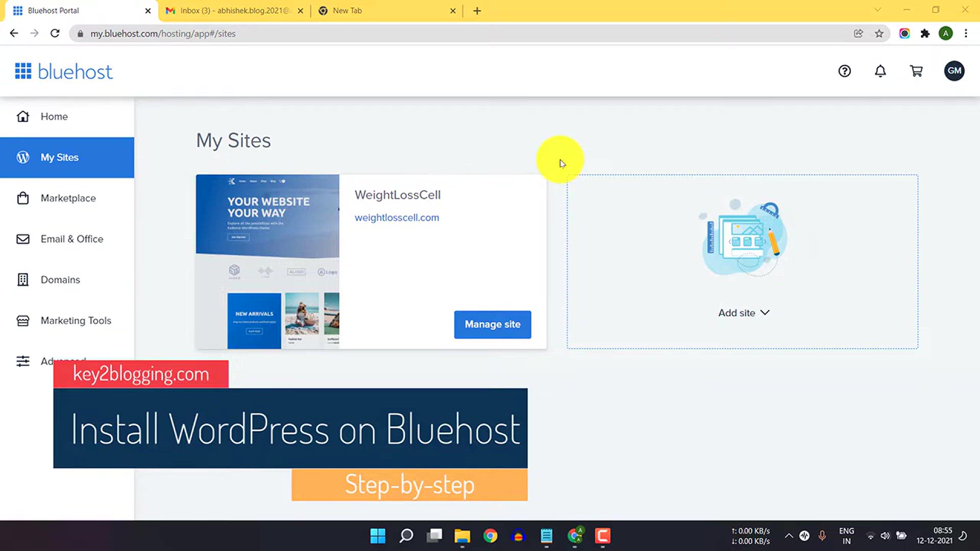Select My Sites in sidebar menu
980x551 pixels.
click(x=67, y=157)
